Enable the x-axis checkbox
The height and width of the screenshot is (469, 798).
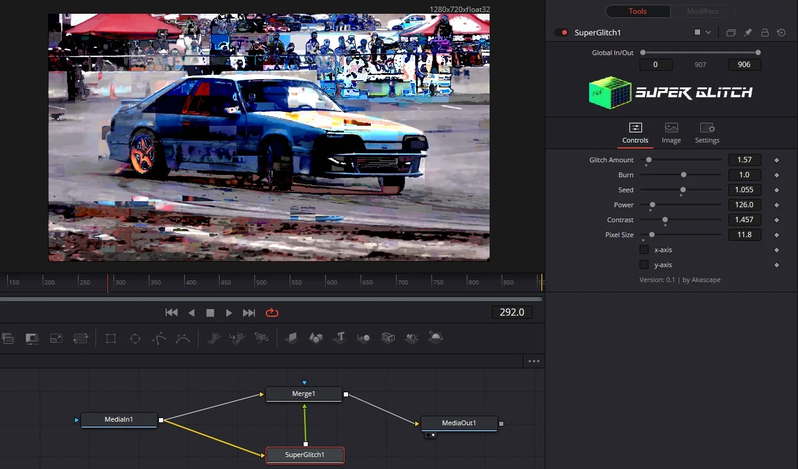point(644,249)
